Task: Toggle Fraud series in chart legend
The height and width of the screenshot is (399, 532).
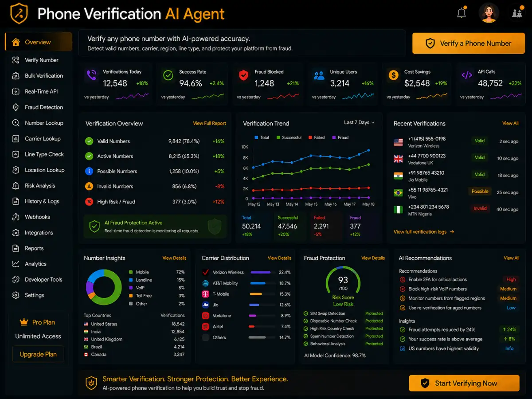Action: point(340,137)
